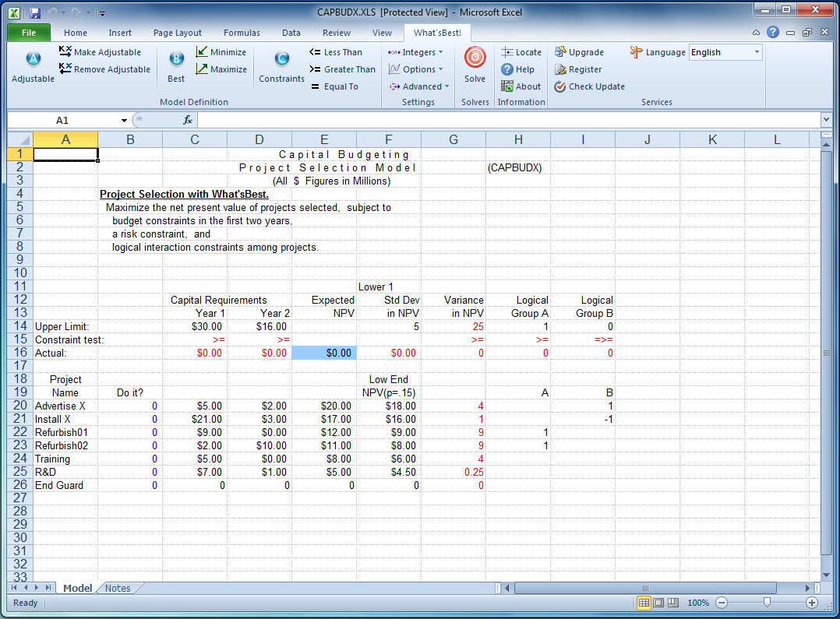Open Customize Quick Access Toolbar dropdown
840x619 pixels.
coord(102,13)
